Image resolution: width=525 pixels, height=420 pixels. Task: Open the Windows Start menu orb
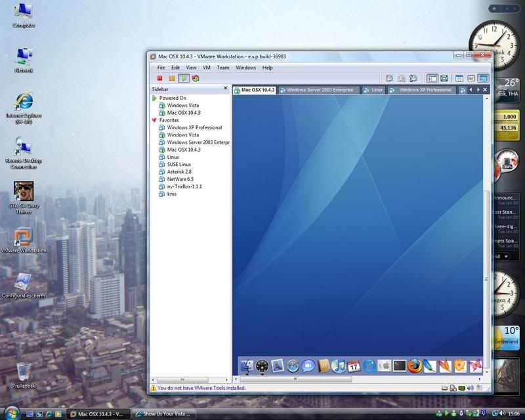coord(12,413)
